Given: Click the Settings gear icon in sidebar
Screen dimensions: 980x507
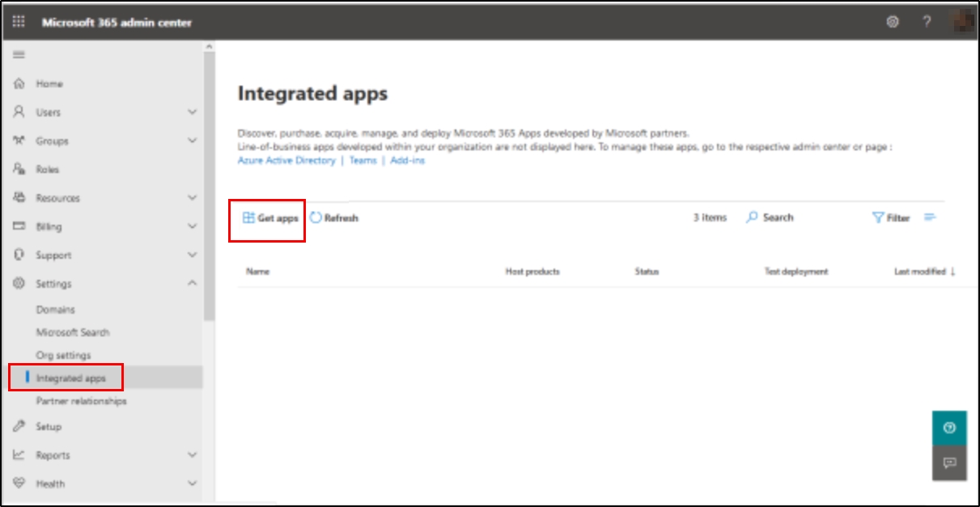Looking at the screenshot, I should pyautogui.click(x=19, y=284).
